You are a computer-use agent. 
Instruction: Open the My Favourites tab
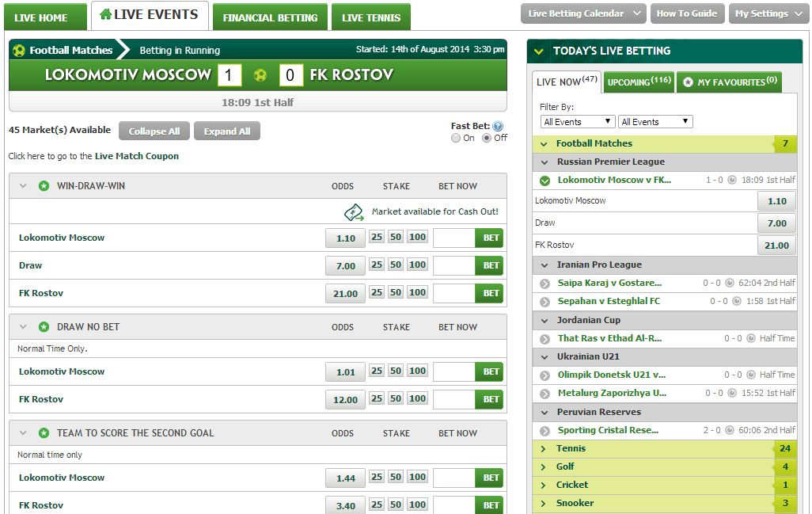point(729,82)
